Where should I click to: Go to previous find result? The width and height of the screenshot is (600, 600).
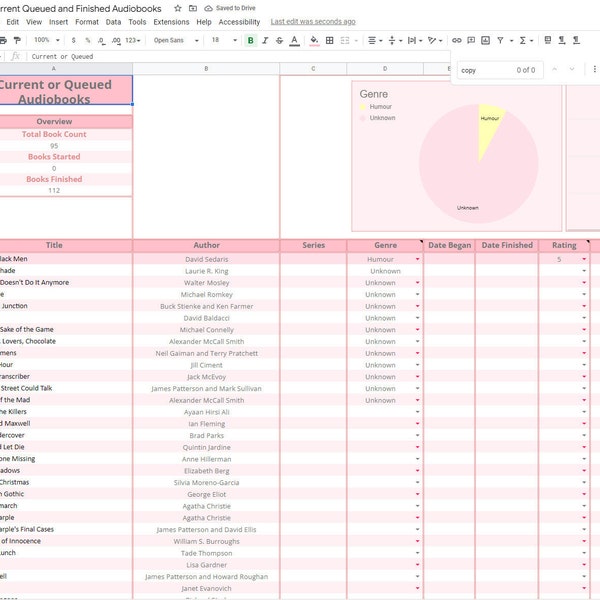click(x=554, y=69)
